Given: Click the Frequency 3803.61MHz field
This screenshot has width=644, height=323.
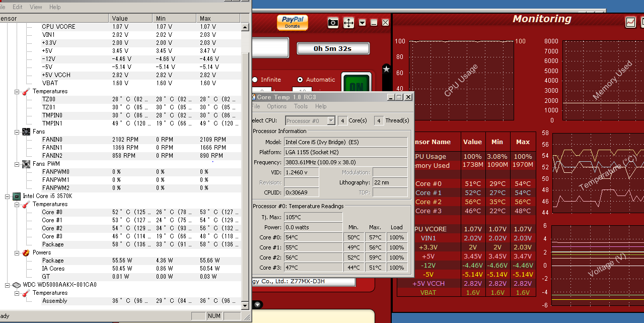Looking at the screenshot, I should (x=346, y=162).
